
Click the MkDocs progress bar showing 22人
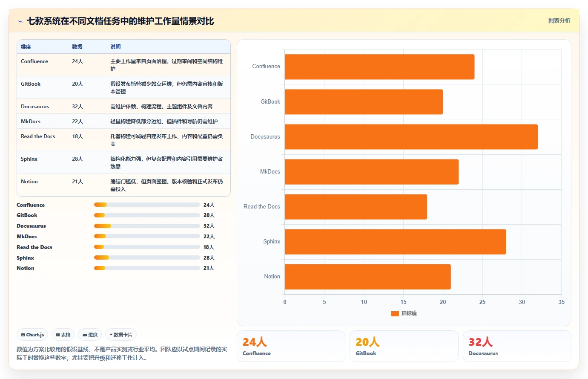point(147,236)
